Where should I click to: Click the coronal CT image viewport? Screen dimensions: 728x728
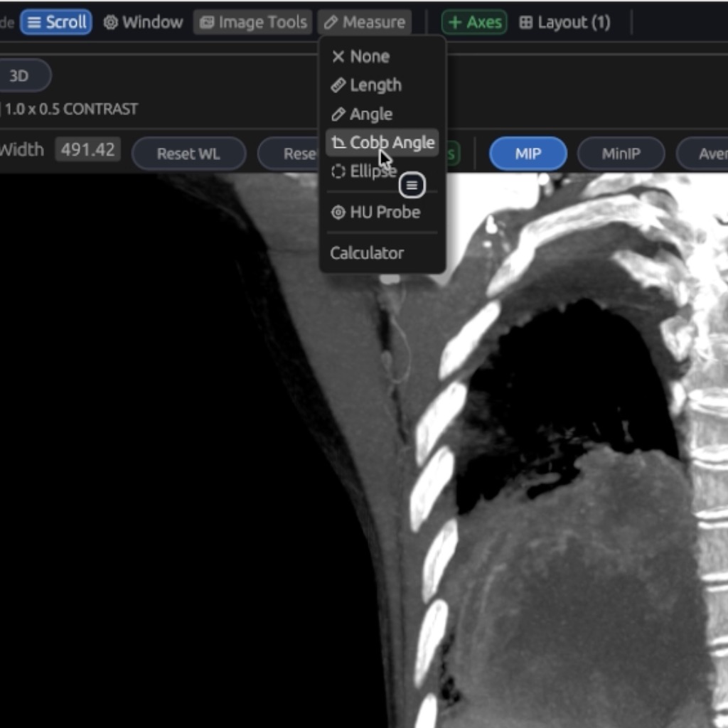pyautogui.click(x=364, y=450)
